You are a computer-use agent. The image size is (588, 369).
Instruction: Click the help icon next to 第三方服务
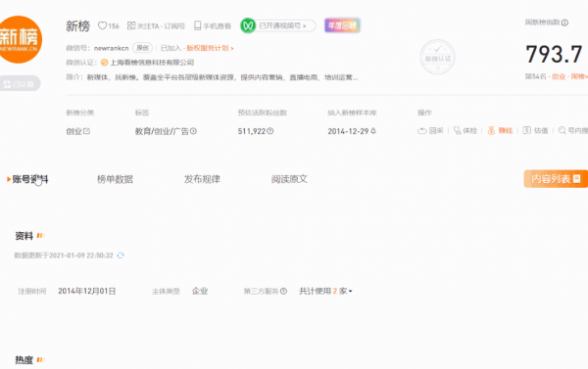283,291
